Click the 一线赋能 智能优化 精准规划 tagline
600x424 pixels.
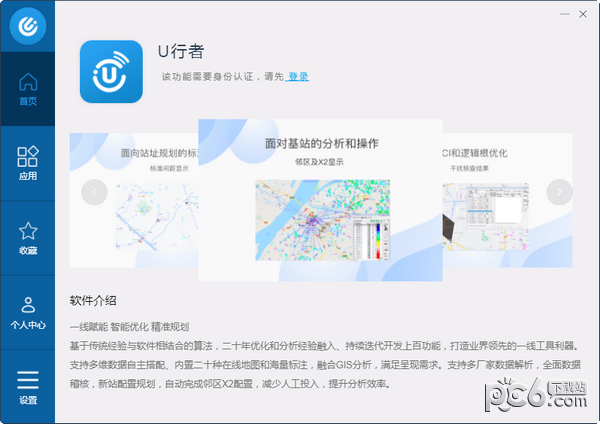tap(129, 327)
